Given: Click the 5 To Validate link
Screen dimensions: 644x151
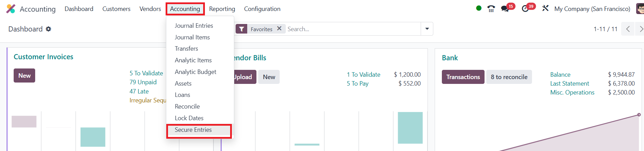Looking at the screenshot, I should (x=146, y=73).
